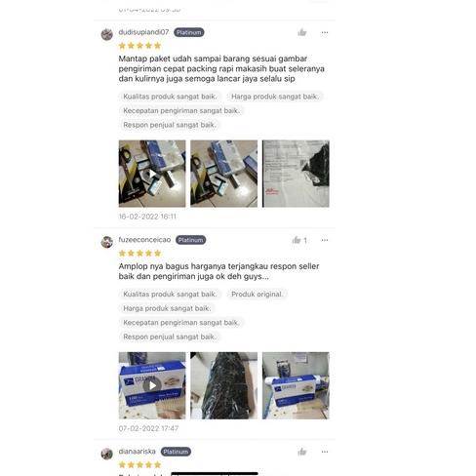This screenshot has width=476, height=476.
Task: Like dianaariska's review with thumbs-up icon
Action: coord(302,452)
